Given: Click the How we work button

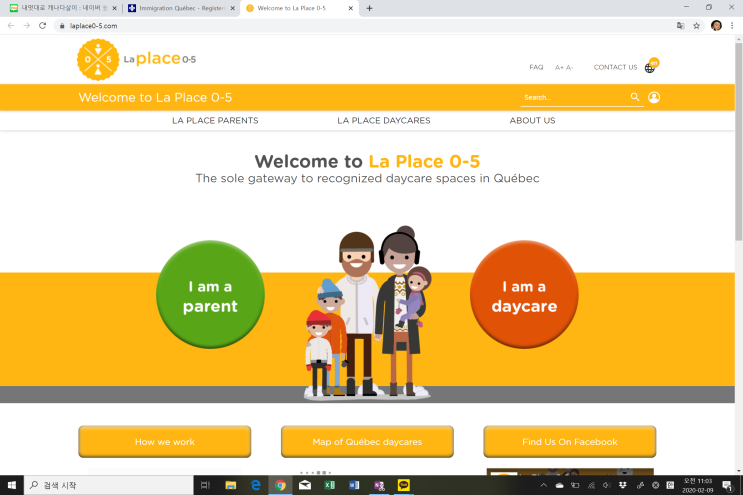Looking at the screenshot, I should click(x=164, y=441).
